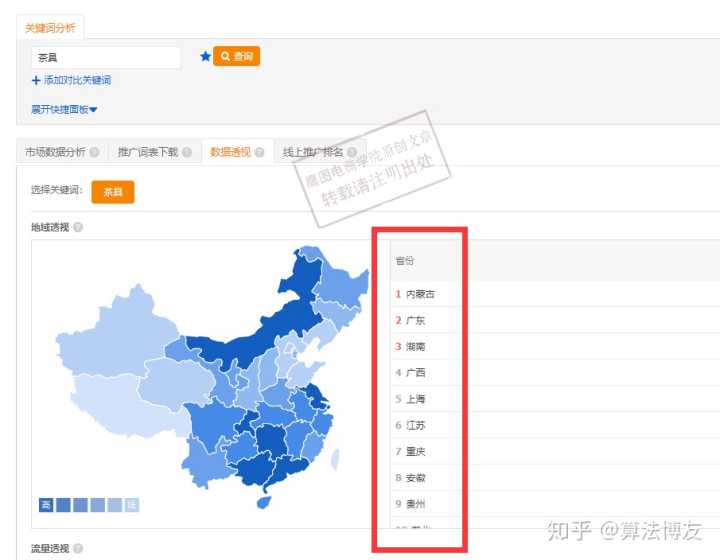720x560 pixels.
Task: Click help icon next to 市场数据分析
Action: pos(95,152)
